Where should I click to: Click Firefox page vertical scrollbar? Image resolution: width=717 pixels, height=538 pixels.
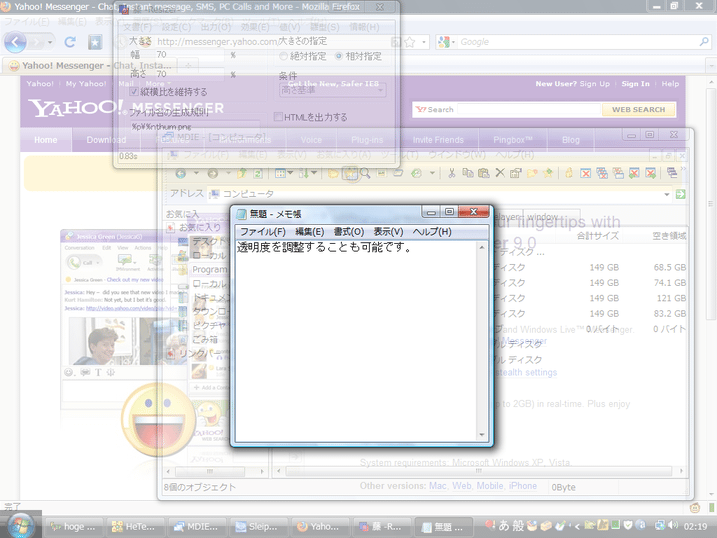tap(711, 203)
